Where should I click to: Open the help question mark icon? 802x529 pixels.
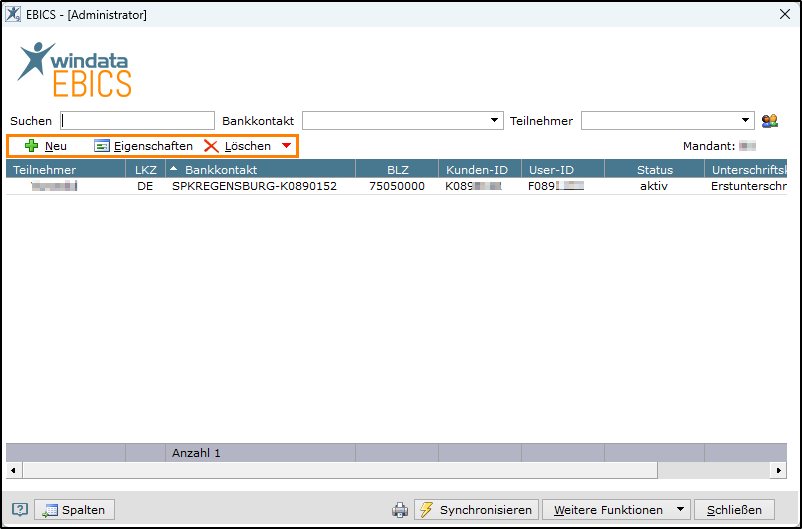click(19, 510)
